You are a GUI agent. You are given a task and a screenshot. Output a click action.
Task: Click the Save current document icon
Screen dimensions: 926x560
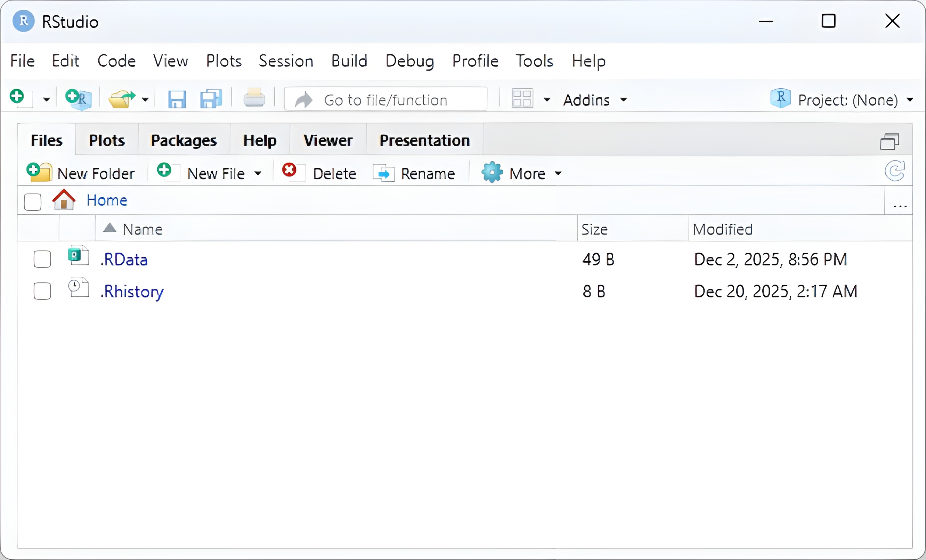point(177,100)
